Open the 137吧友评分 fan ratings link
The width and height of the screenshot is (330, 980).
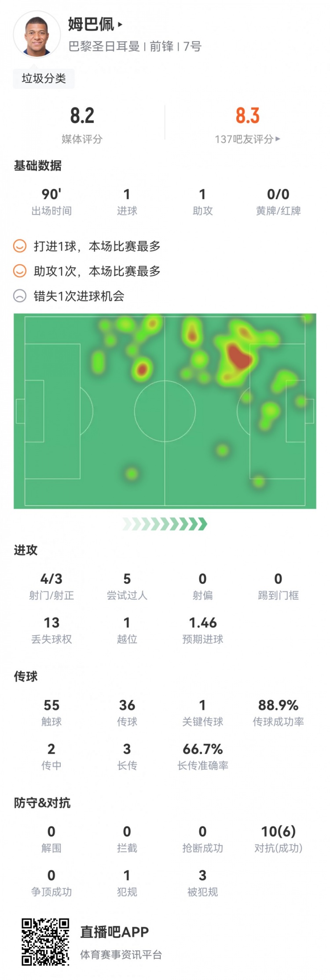pyautogui.click(x=244, y=139)
